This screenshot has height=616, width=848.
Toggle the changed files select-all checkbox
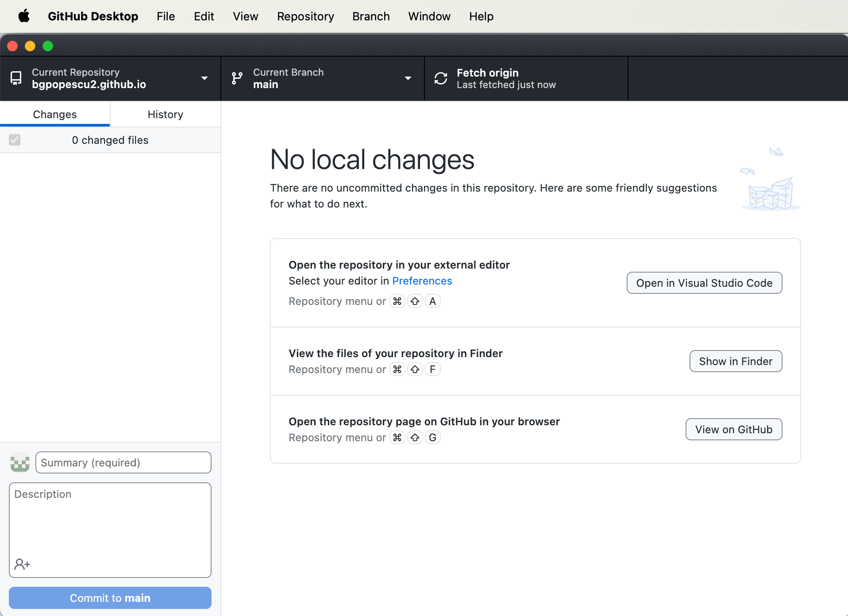[x=15, y=140]
